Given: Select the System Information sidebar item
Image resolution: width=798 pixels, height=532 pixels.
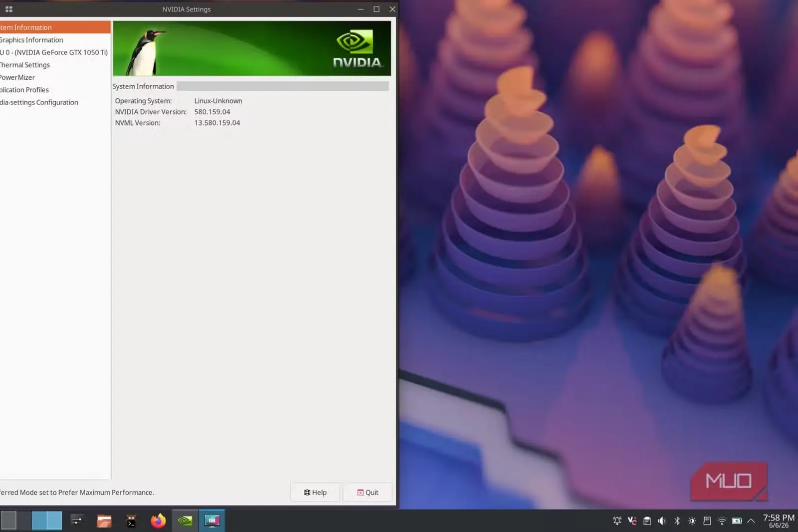Looking at the screenshot, I should 55,27.
